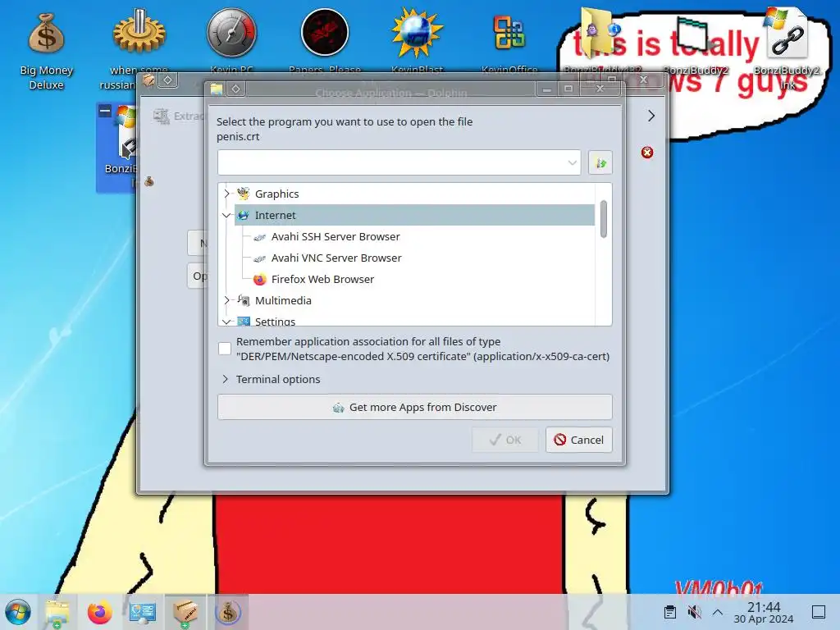
Task: Expand the Multimedia category
Action: click(226, 300)
